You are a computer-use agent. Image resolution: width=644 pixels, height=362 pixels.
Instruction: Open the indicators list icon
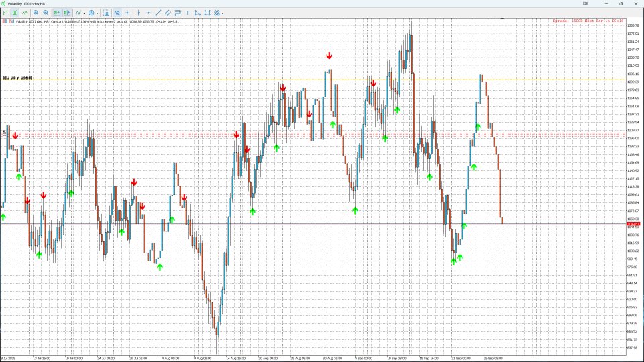[78, 13]
